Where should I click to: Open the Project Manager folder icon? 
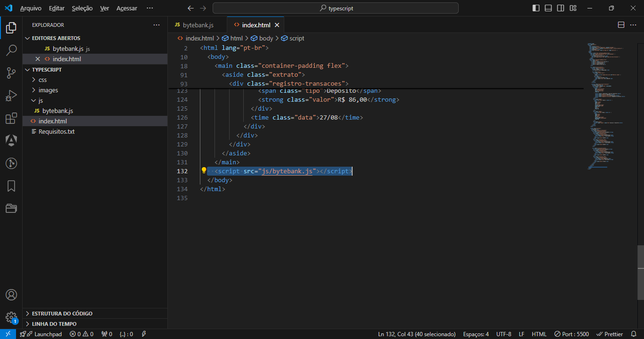click(11, 209)
